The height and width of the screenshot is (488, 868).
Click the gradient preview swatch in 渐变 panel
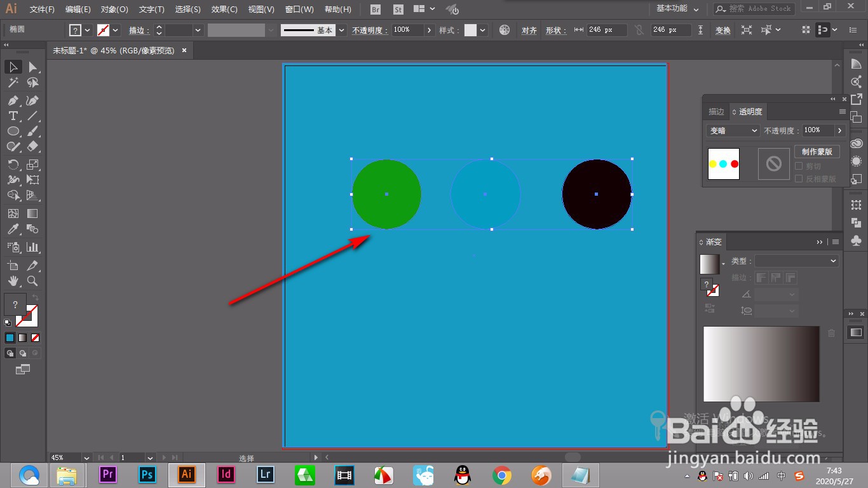710,264
